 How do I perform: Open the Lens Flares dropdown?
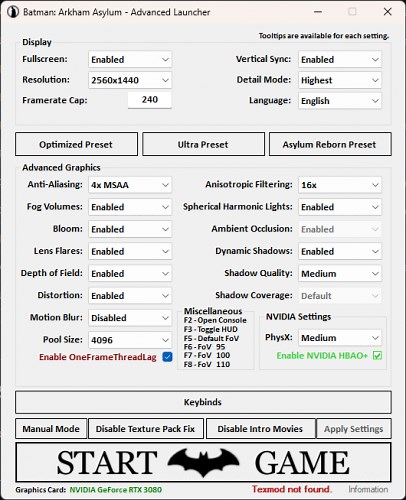[130, 251]
